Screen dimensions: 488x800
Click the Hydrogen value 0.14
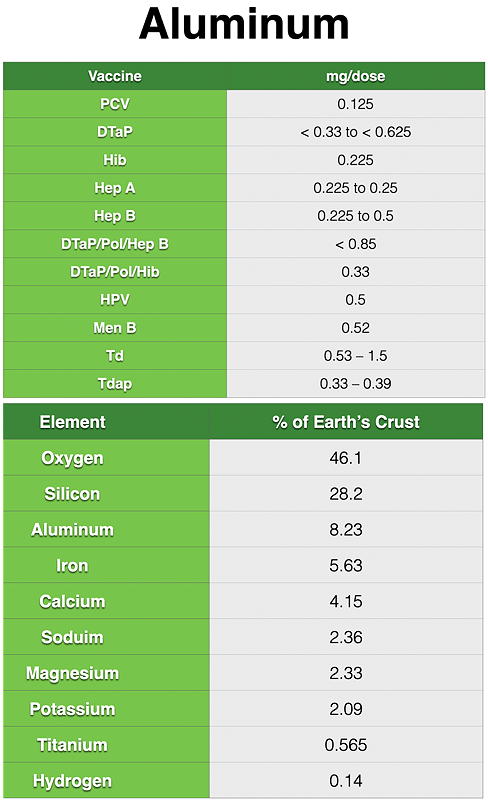pyautogui.click(x=346, y=781)
